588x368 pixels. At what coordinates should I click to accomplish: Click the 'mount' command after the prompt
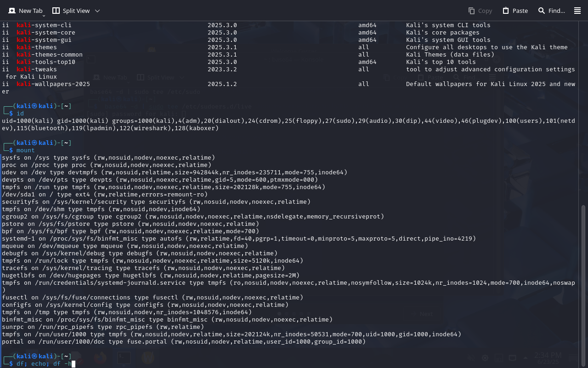coord(26,150)
